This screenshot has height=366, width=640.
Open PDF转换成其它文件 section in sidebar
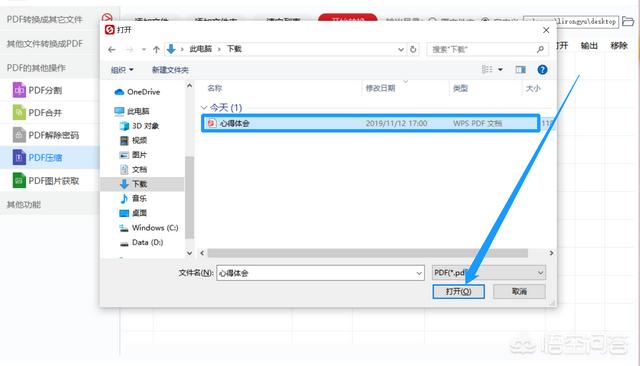pyautogui.click(x=45, y=20)
